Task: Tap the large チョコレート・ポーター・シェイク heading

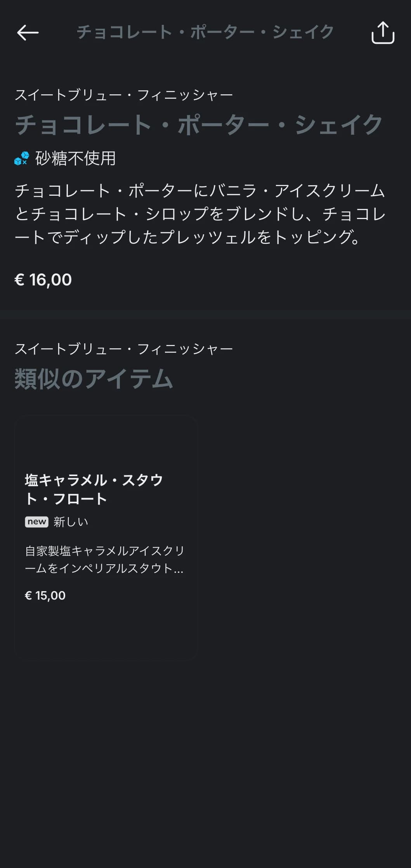Action: (199, 125)
